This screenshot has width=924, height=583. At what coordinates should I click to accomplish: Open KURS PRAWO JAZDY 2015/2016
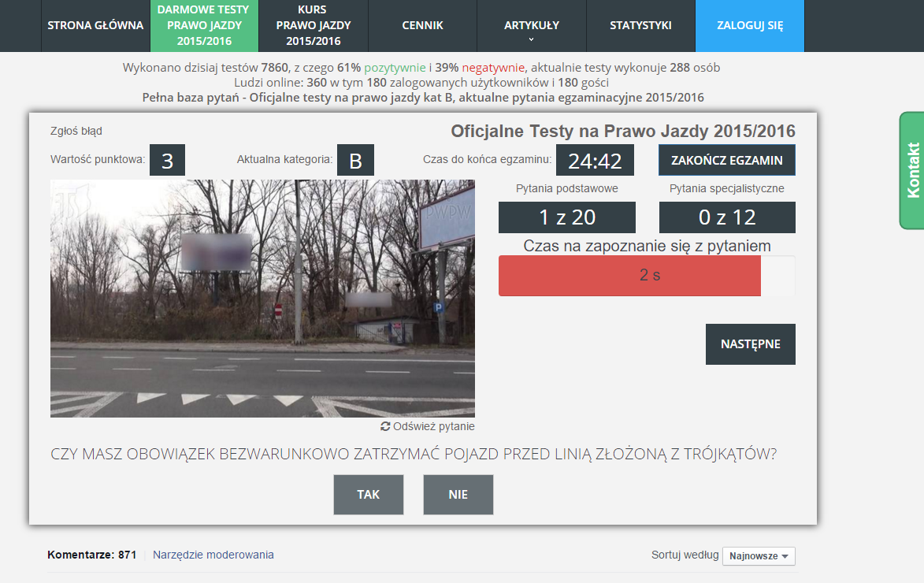point(313,26)
